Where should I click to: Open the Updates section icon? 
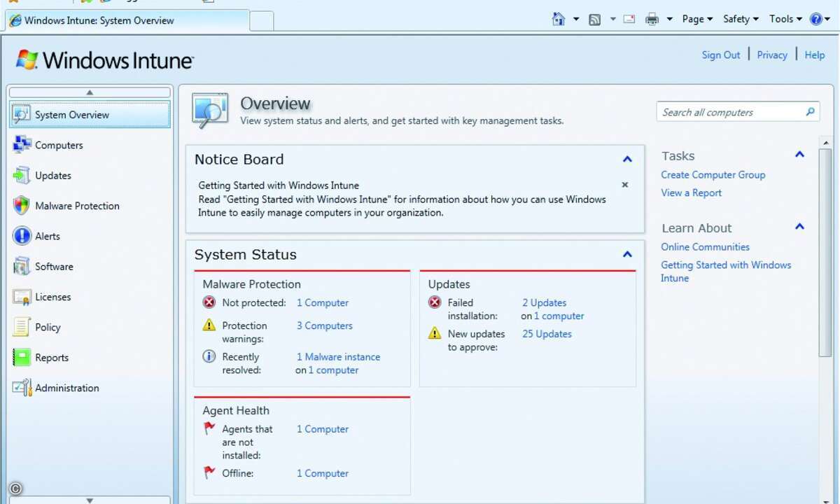point(22,175)
